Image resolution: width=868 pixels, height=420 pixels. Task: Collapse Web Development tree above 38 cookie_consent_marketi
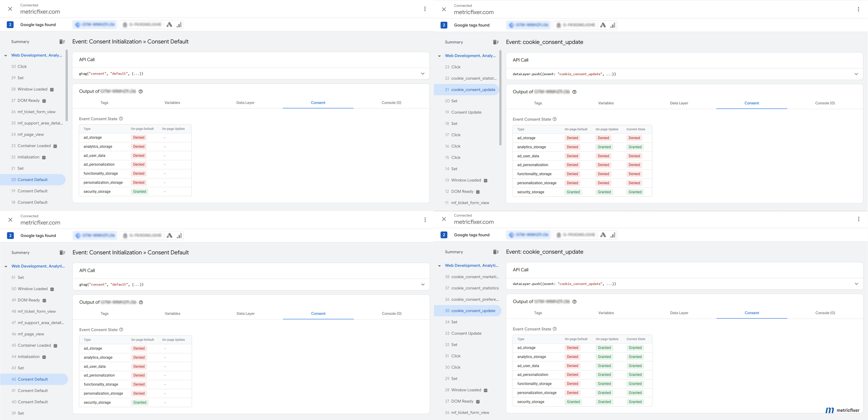click(439, 266)
